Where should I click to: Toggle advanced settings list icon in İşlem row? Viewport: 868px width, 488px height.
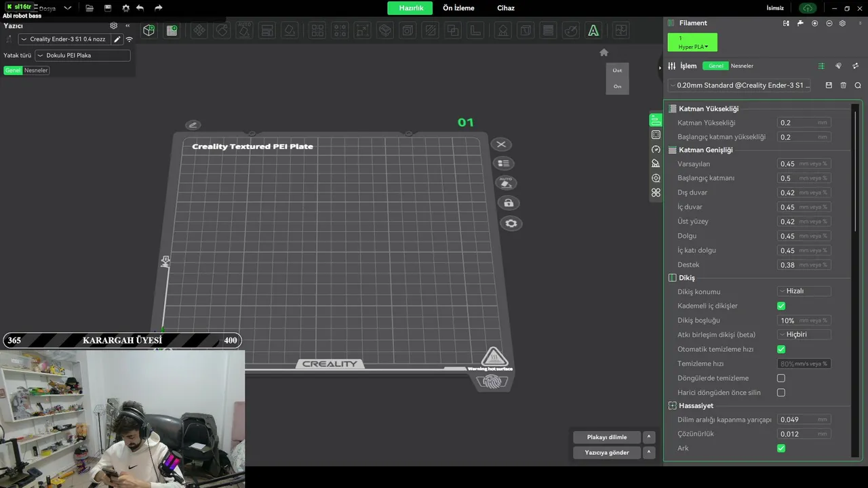821,66
